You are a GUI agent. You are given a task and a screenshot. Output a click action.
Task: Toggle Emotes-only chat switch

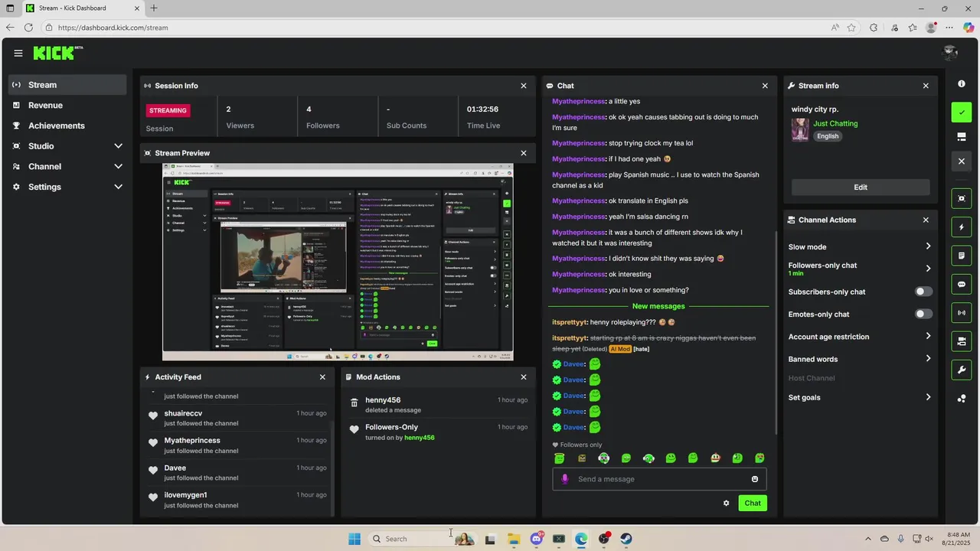(x=923, y=314)
